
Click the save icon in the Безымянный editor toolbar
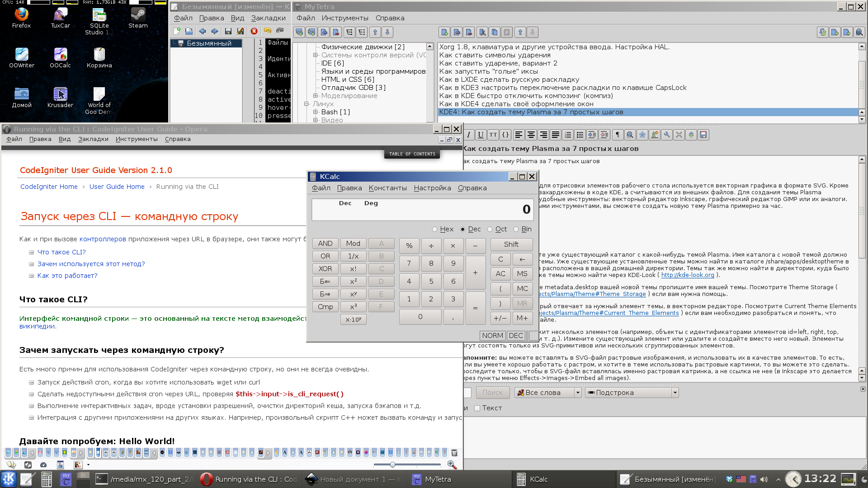(x=228, y=31)
